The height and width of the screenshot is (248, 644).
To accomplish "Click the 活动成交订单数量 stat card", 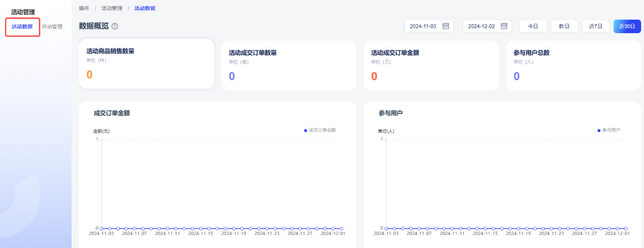I will tap(289, 65).
